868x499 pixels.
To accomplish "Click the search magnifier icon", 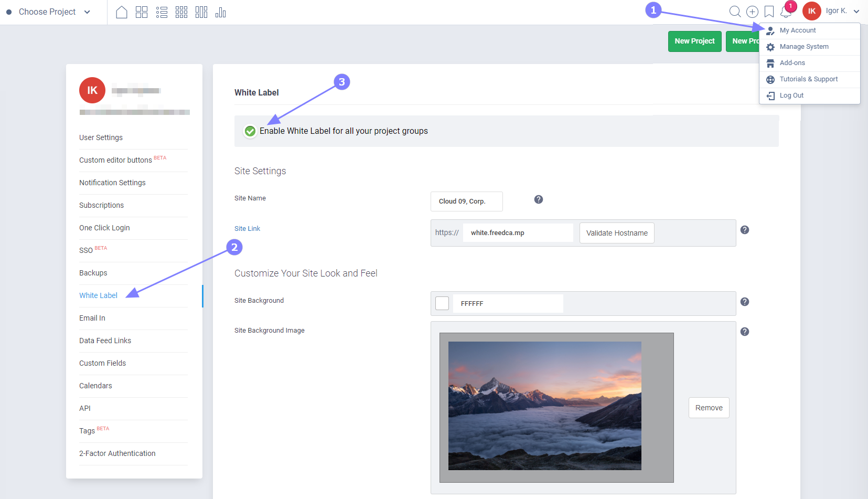I will 735,12.
